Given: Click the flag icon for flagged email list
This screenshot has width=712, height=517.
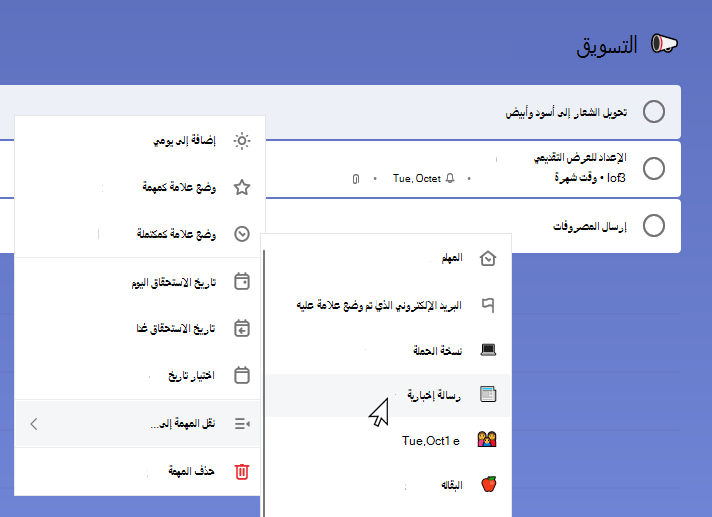Looking at the screenshot, I should coord(488,305).
